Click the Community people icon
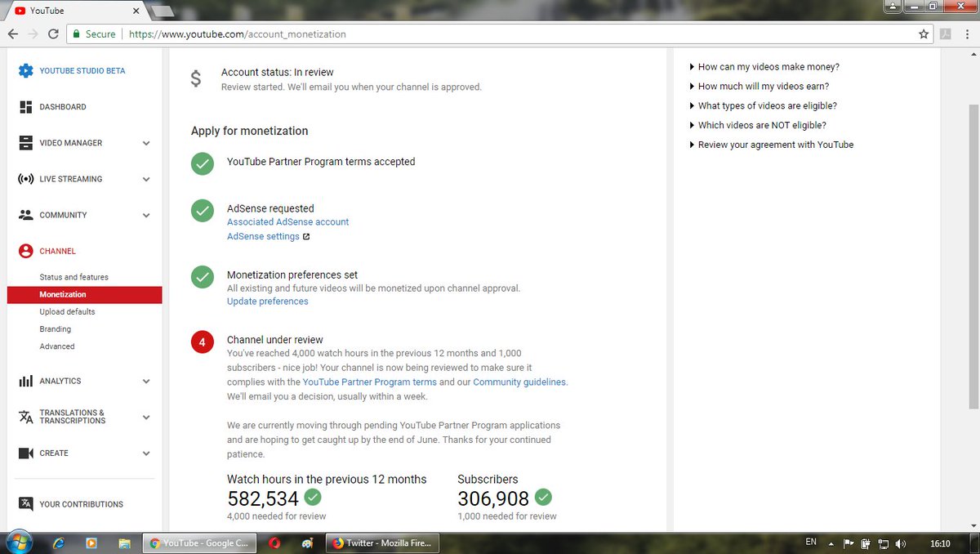The width and height of the screenshot is (980, 554). pyautogui.click(x=25, y=215)
